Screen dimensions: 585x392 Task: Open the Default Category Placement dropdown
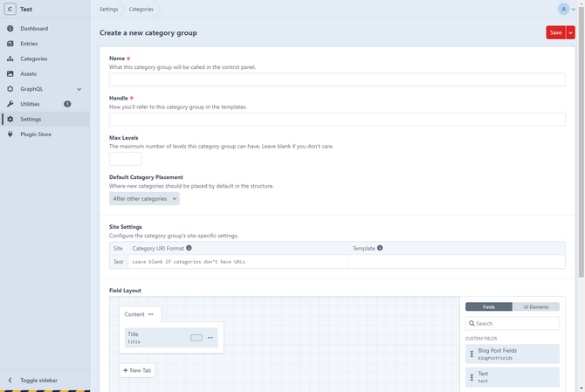point(144,198)
